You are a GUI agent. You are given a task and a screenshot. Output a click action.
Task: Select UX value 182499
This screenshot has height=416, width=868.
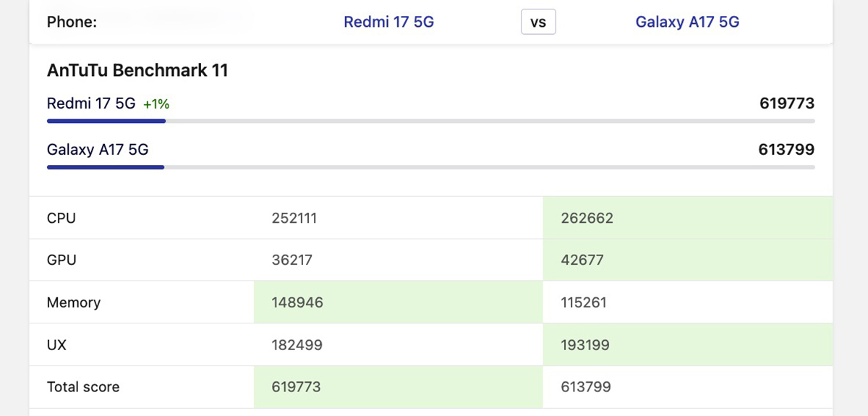[297, 345]
